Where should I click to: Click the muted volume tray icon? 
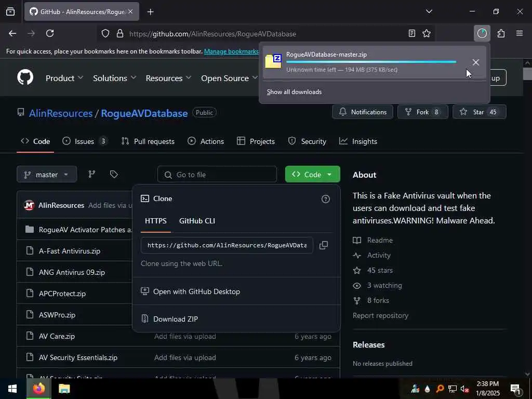464,389
